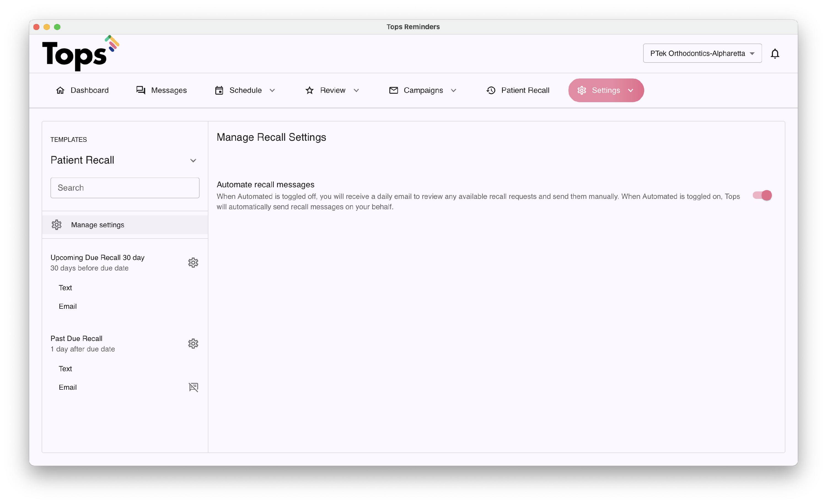Viewport: 827px width, 504px height.
Task: Open Email template under Upcoming Due Recall
Action: coord(68,306)
